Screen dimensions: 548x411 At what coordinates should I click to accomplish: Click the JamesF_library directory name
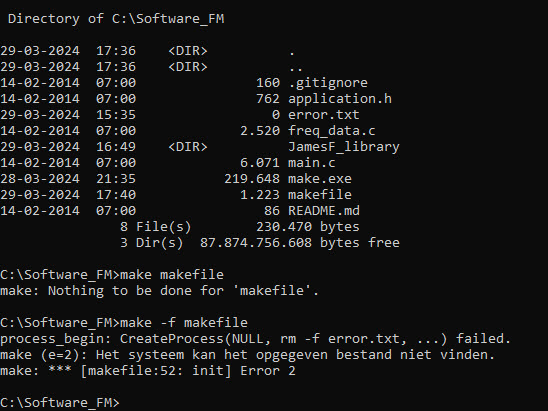(x=344, y=147)
